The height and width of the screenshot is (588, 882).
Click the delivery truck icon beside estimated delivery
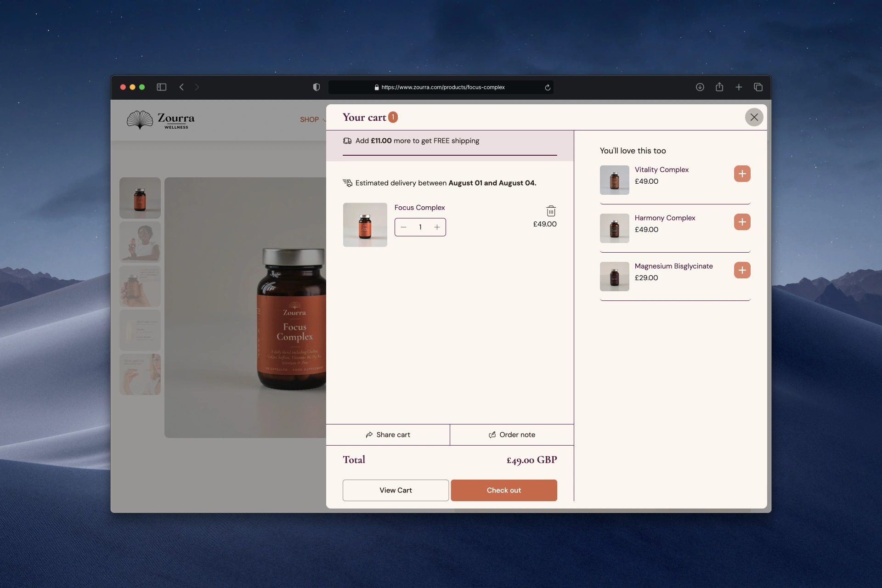[347, 183]
